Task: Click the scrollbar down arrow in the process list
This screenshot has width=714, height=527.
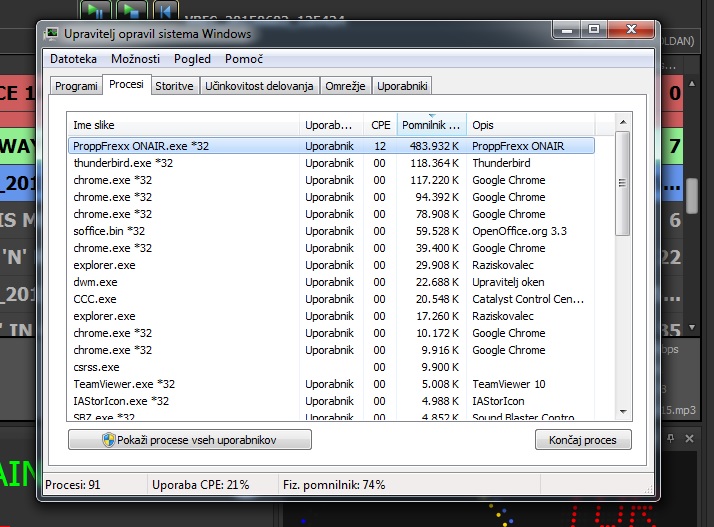Action: 622,410
